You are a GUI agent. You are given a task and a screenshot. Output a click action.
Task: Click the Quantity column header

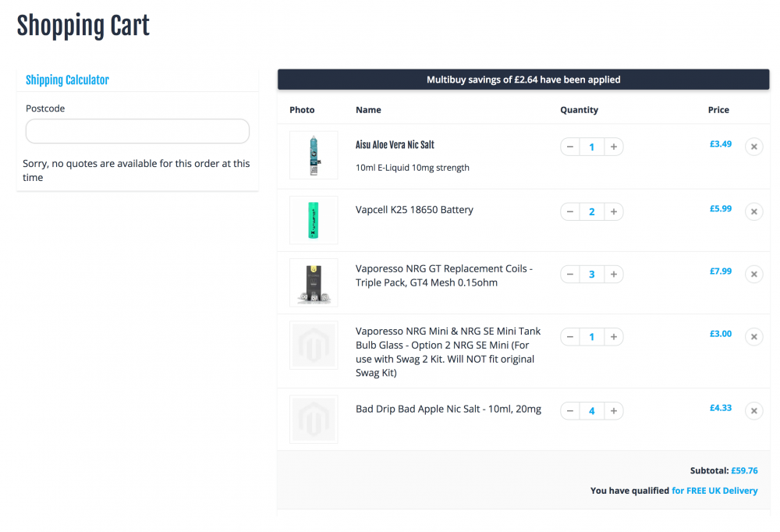pos(579,110)
